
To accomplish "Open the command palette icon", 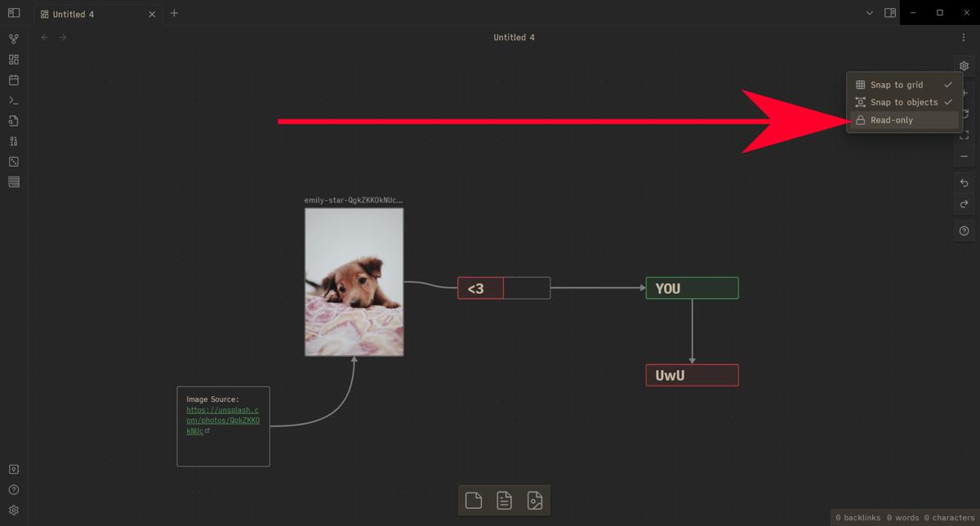I will (13, 100).
